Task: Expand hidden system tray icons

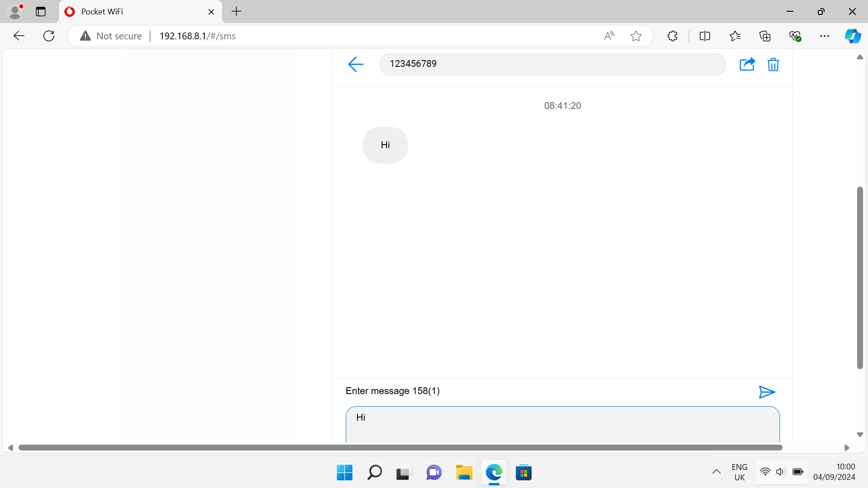Action: click(716, 472)
